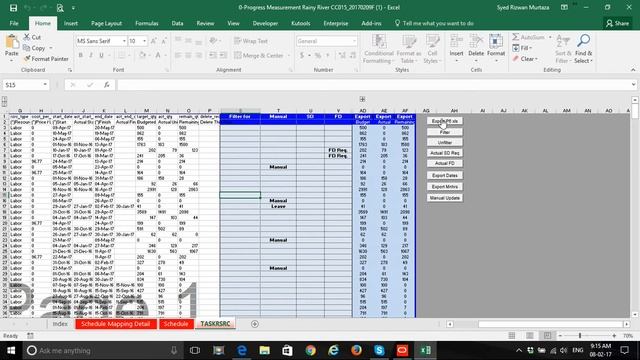Viewport: 640px width, 360px height.
Task: Click the zoom in plus button
Action: 614,336
